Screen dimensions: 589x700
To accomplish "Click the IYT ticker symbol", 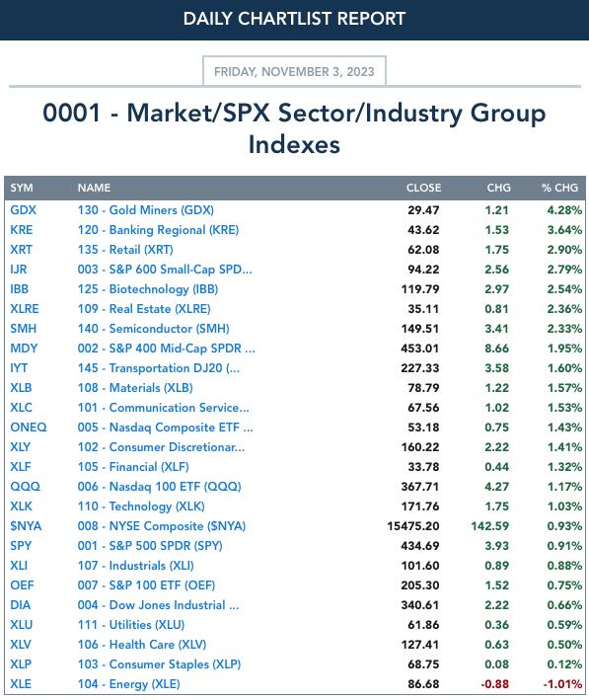I will (19, 368).
